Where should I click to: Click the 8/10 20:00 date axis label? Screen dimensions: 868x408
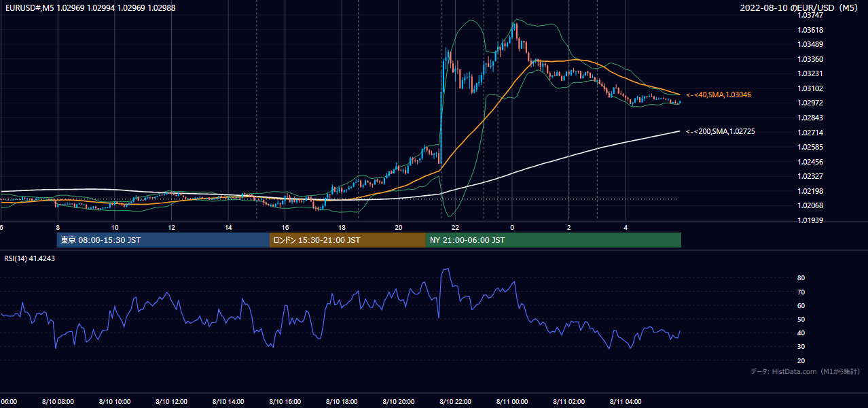pos(399,402)
